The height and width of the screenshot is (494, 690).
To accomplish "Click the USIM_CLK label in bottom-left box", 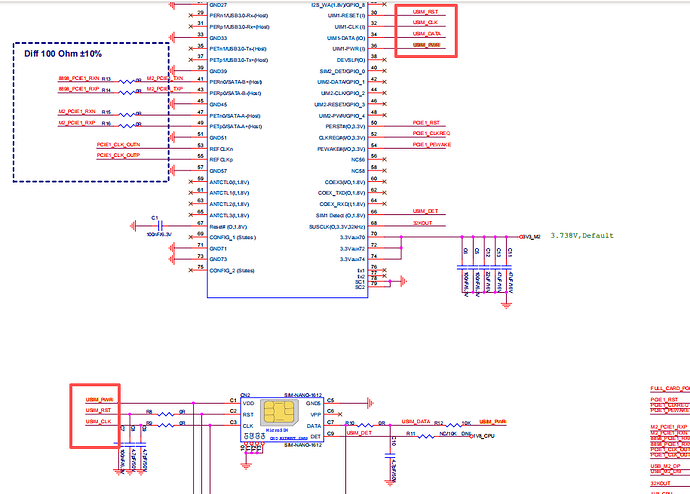I will tap(98, 422).
